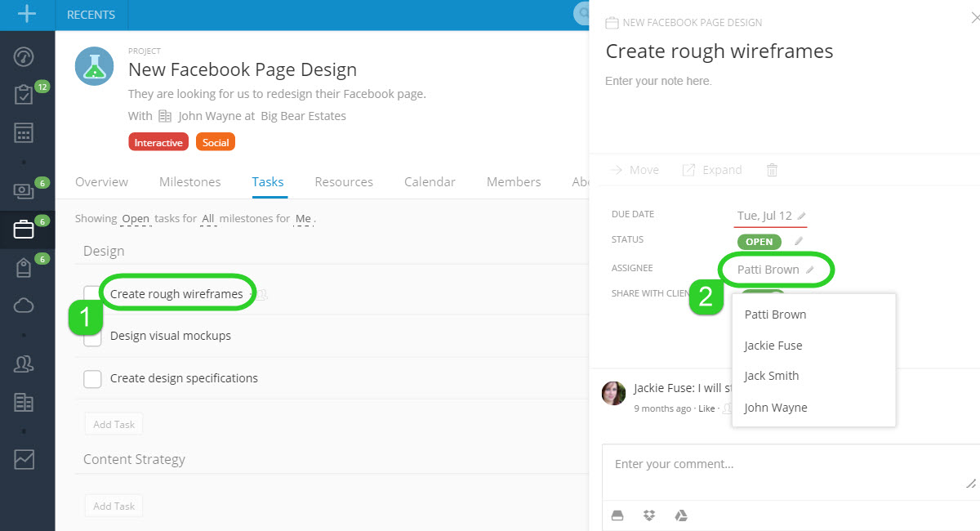Open the dashboard gauge icon in sidebar

point(24,57)
